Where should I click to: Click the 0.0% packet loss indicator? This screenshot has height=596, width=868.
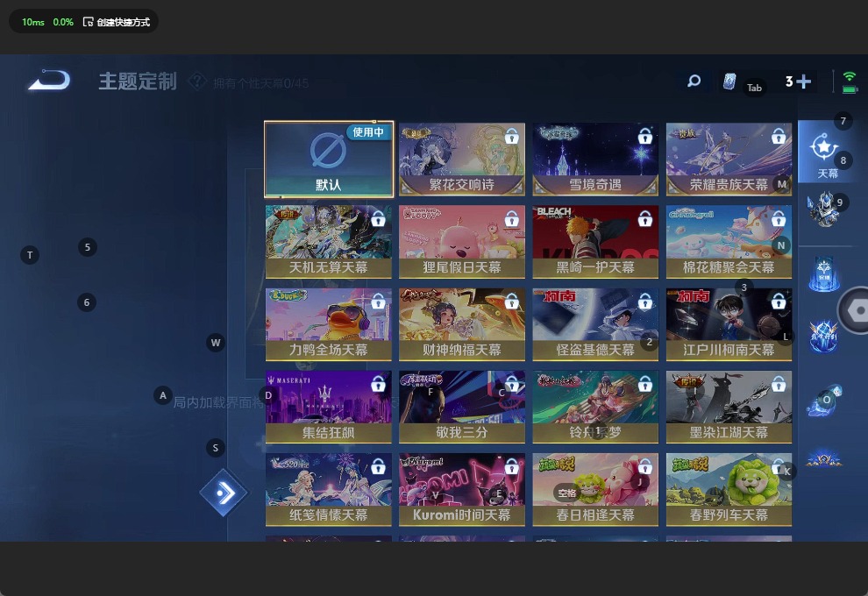tap(63, 22)
